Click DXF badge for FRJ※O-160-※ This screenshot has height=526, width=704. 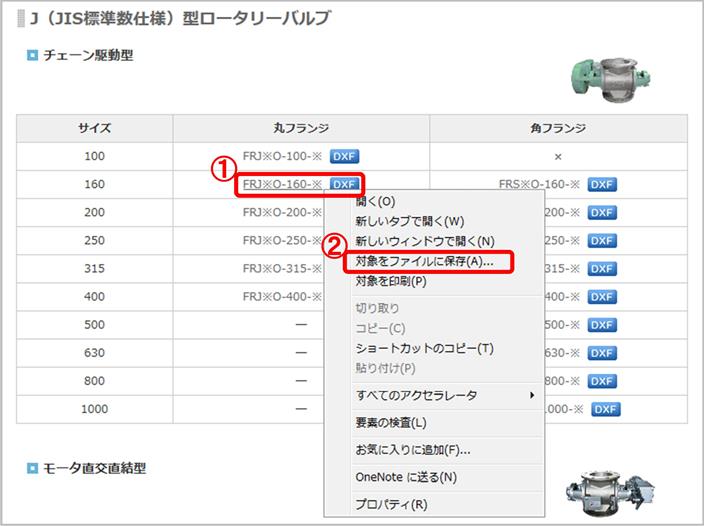[x=344, y=184]
